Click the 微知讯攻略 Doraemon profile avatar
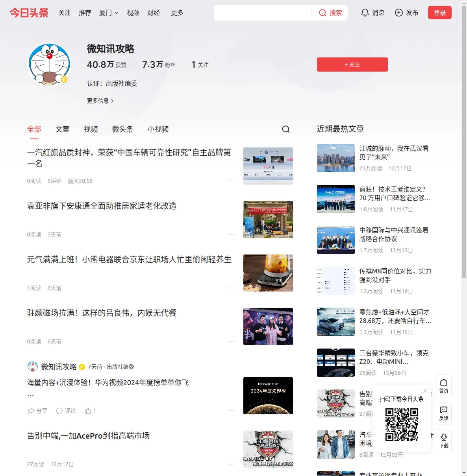This screenshot has height=476, width=467. (49, 65)
